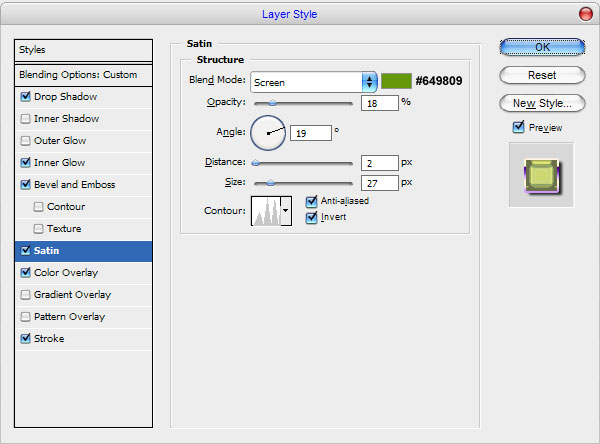Select the Outer Glow label

(x=60, y=140)
